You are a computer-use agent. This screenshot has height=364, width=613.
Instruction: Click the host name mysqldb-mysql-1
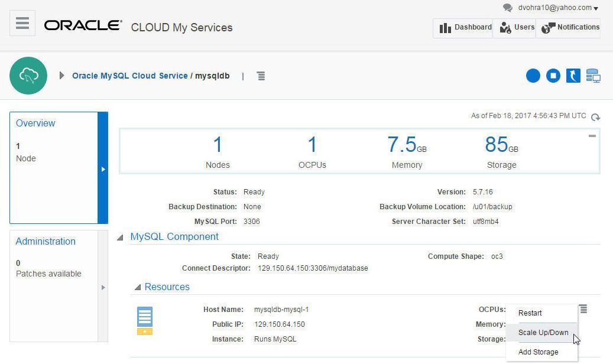281,309
